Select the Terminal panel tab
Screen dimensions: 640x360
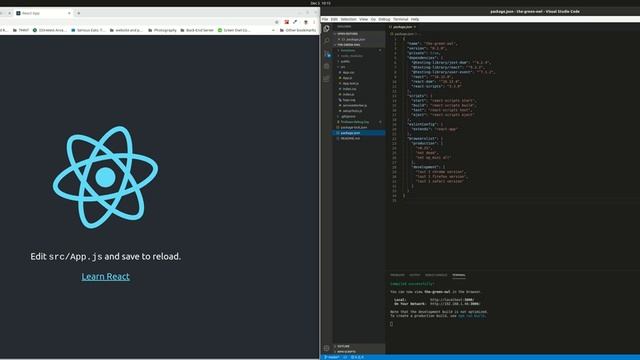(459, 275)
